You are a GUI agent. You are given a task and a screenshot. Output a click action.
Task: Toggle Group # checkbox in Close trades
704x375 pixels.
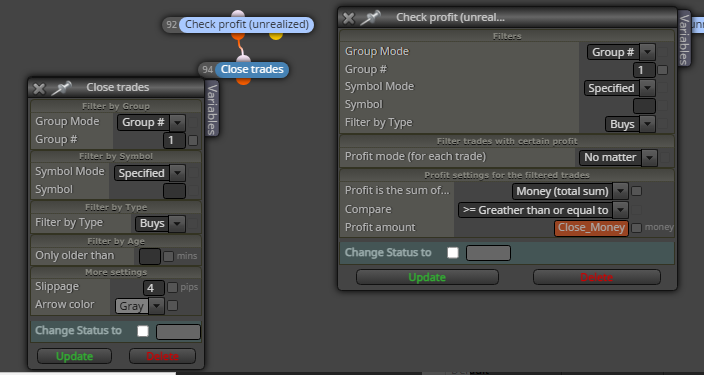pos(193,141)
